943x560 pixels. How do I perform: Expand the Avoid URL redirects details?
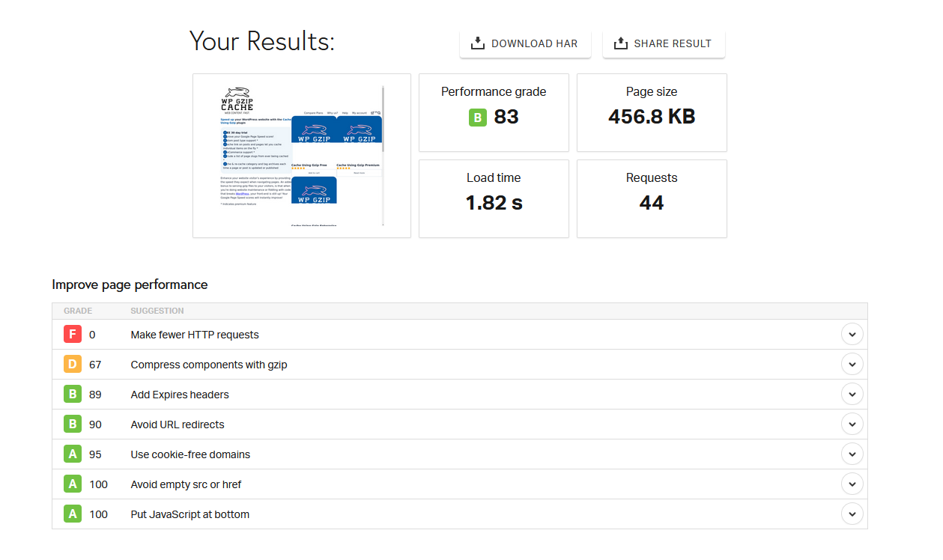click(852, 424)
